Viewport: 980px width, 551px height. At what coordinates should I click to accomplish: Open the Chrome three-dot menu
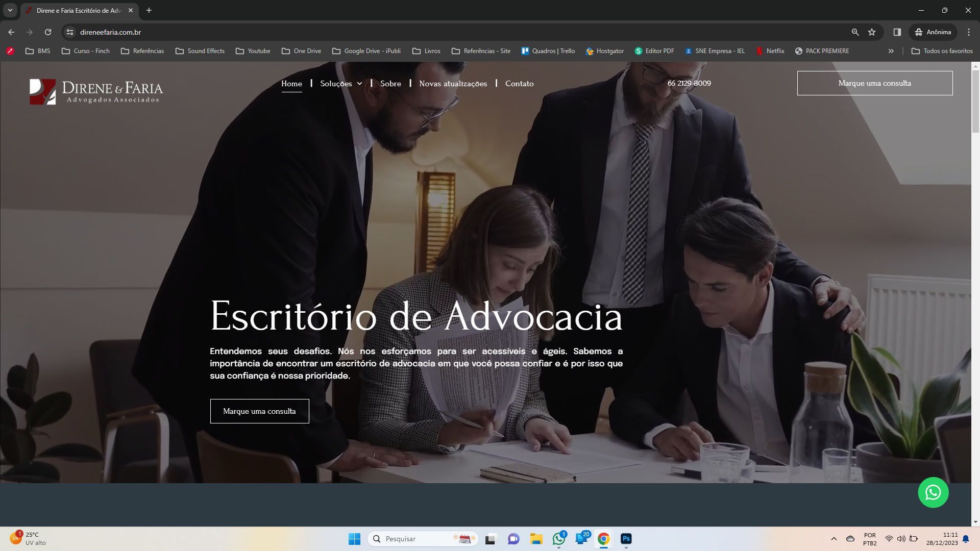pos(969,32)
